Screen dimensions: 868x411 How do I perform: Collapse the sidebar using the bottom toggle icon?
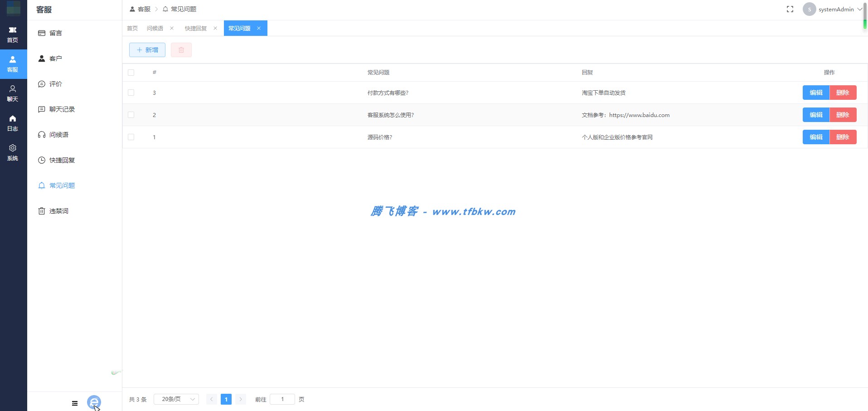74,403
